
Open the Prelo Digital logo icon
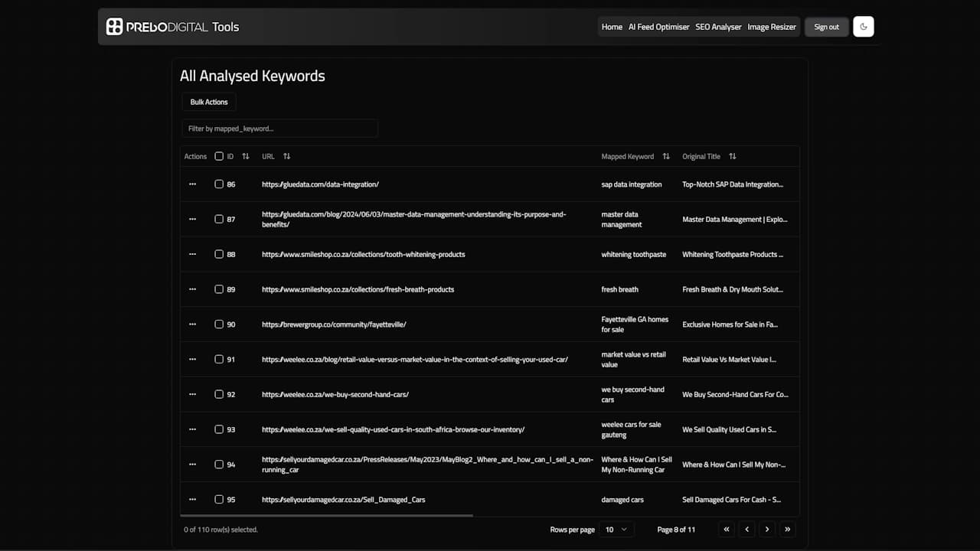(x=115, y=26)
